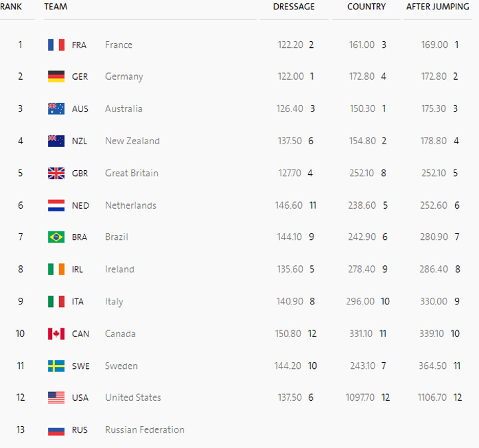The width and height of the screenshot is (479, 448).
Task: Click the Canada flag icon
Action: point(56,334)
